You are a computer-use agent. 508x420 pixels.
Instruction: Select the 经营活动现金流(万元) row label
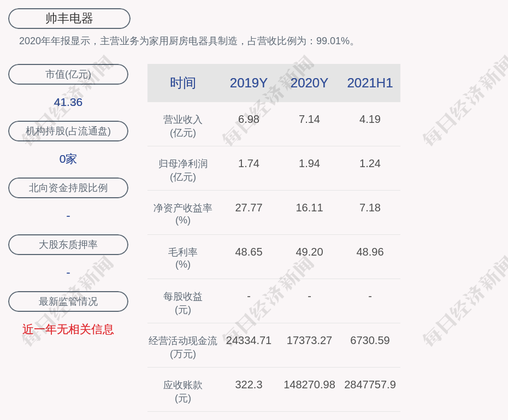pyautogui.click(x=183, y=347)
